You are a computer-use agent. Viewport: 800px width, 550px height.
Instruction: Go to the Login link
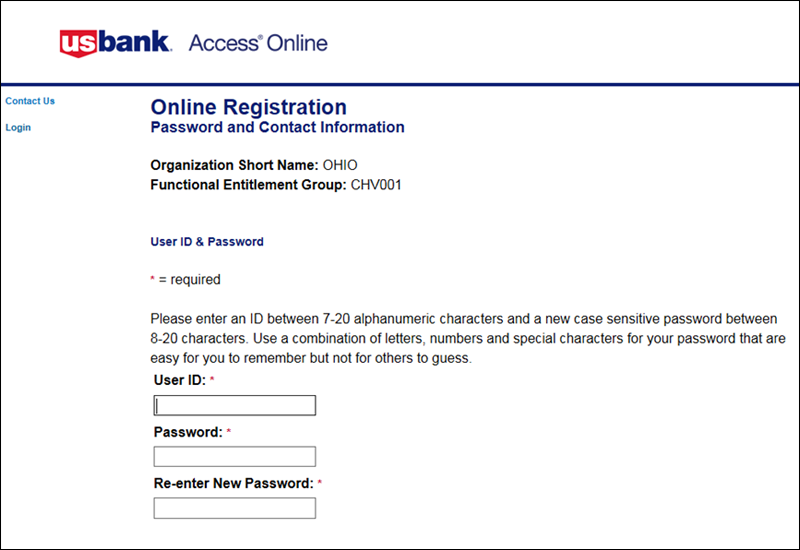pos(18,128)
